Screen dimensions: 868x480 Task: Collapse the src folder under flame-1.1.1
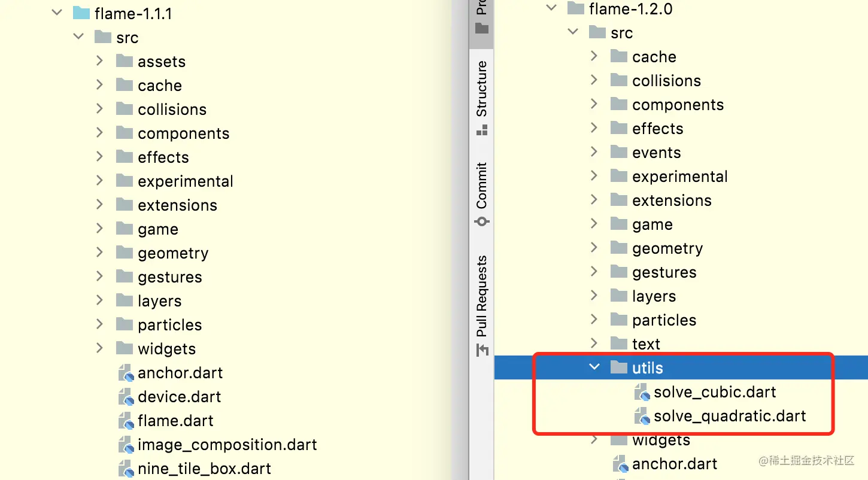tap(78, 37)
